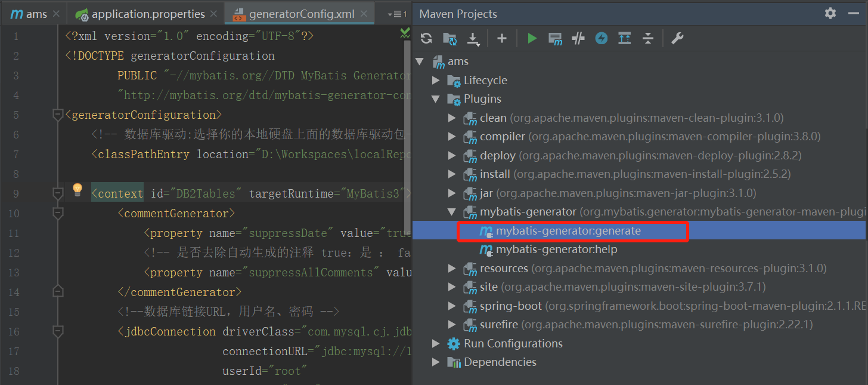The width and height of the screenshot is (868, 385).
Task: Click the classPathEntry location line
Action: 251,154
